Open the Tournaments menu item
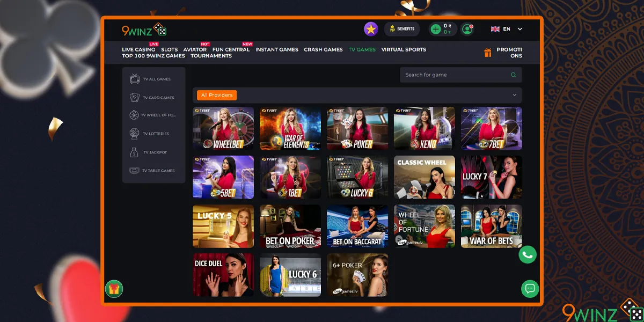644x322 pixels. click(x=211, y=56)
